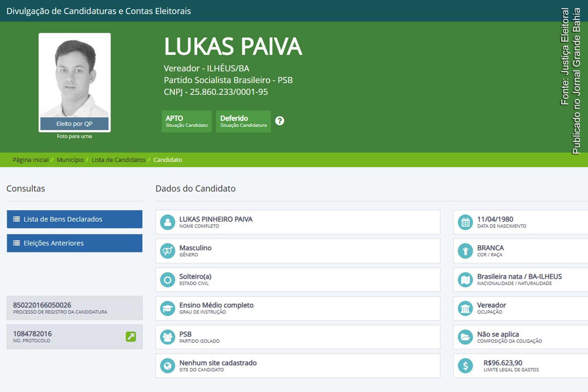
Task: Click the dollar icon beside Limite Legal de Gastos
Action: click(465, 366)
